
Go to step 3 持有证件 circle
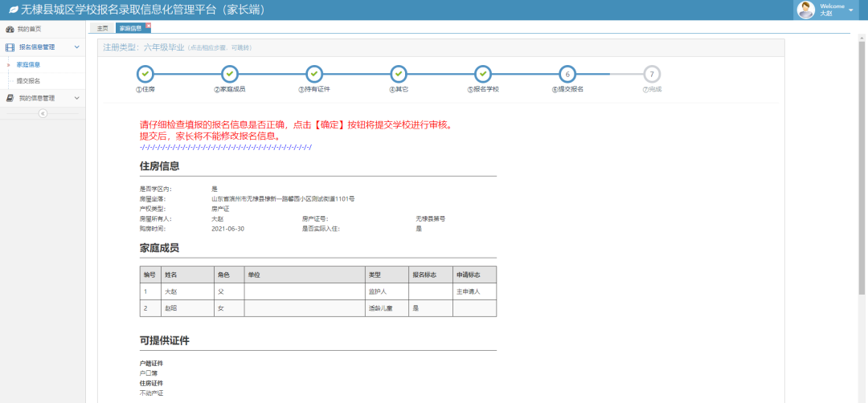[x=313, y=74]
